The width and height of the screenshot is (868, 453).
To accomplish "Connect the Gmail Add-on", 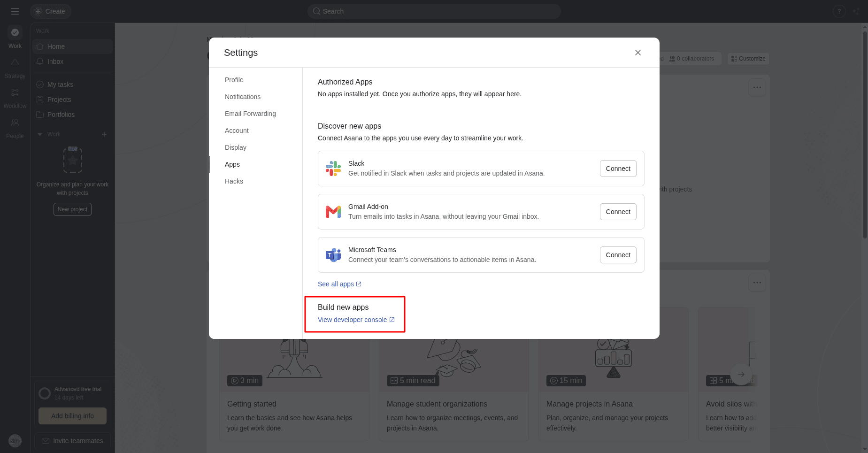I will [x=618, y=212].
